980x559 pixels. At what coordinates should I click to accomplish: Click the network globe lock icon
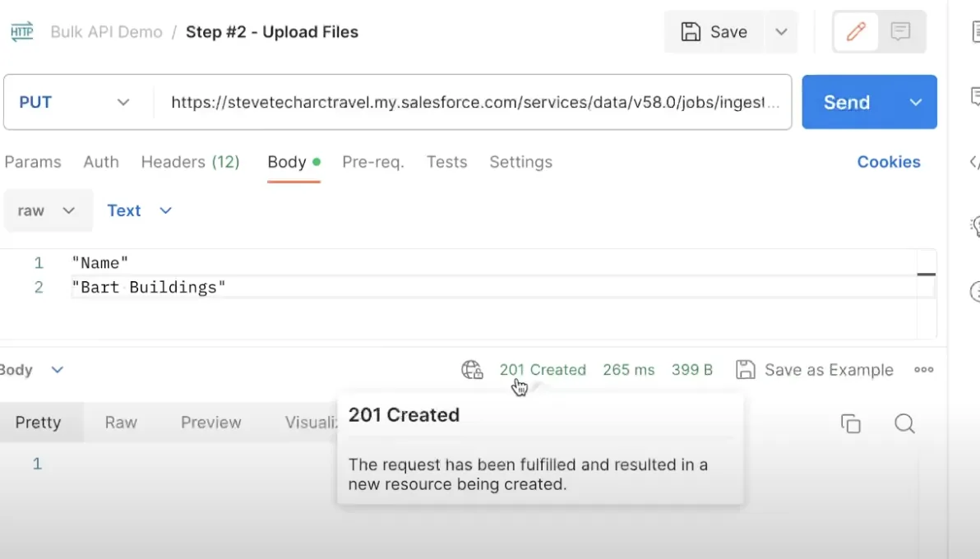click(472, 370)
